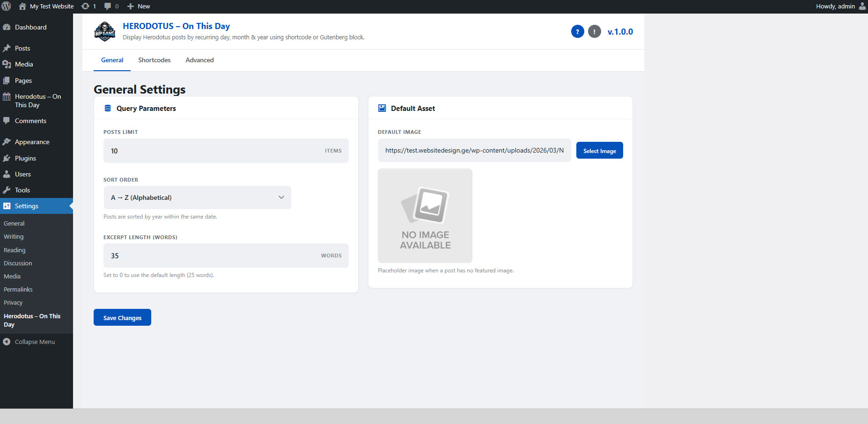Click the Appearance paintbrush icon

tap(7, 142)
